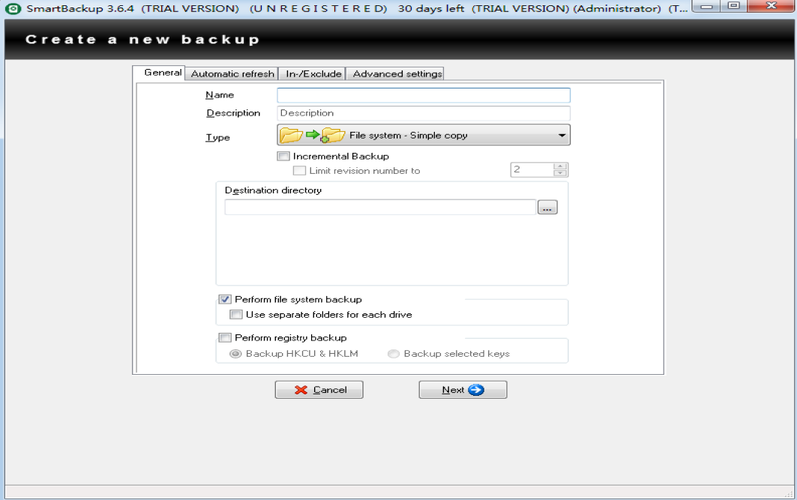This screenshot has width=797, height=500.
Task: Click the "Create a new backup" heading
Action: tap(142, 40)
